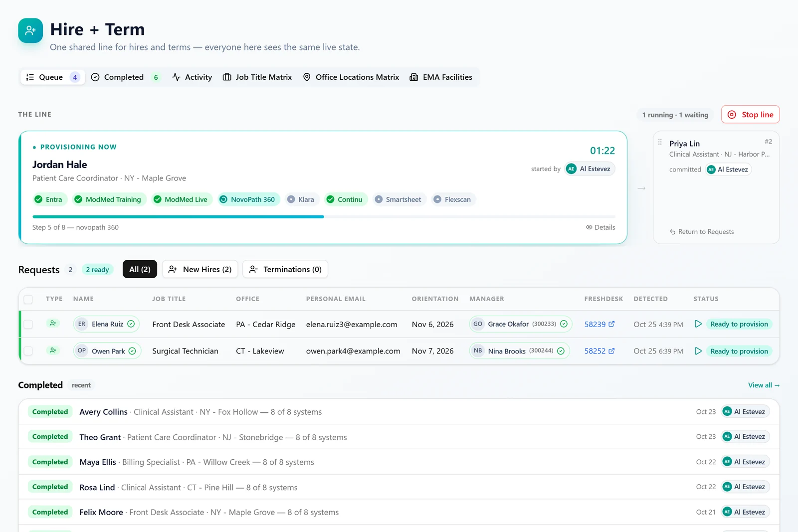Click the new hire type icon for Owen Park
Viewport: 798px width, 532px height.
pos(53,351)
